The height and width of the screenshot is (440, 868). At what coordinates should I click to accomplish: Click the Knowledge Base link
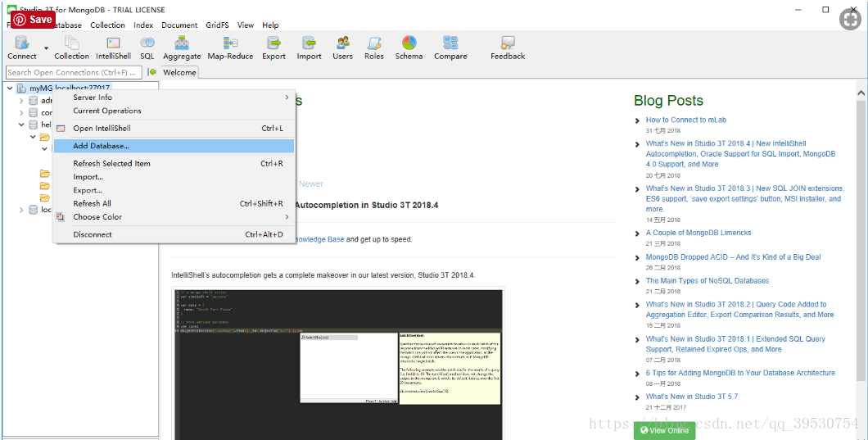click(319, 239)
